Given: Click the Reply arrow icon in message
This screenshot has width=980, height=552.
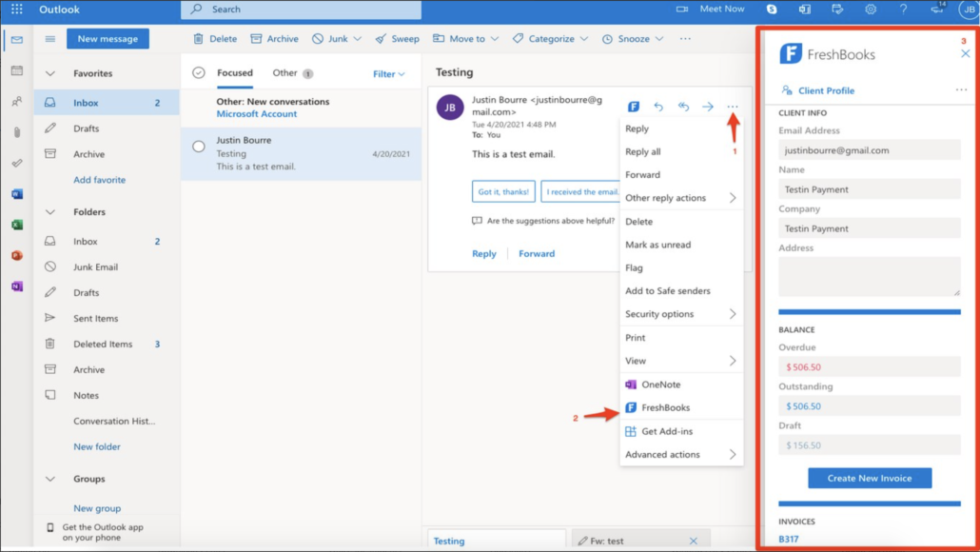Looking at the screenshot, I should click(x=658, y=107).
